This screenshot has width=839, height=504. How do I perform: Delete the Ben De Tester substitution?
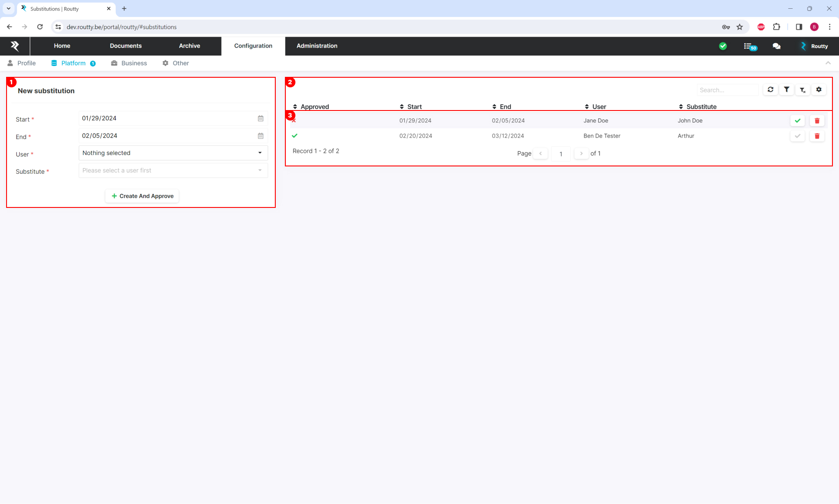point(817,136)
